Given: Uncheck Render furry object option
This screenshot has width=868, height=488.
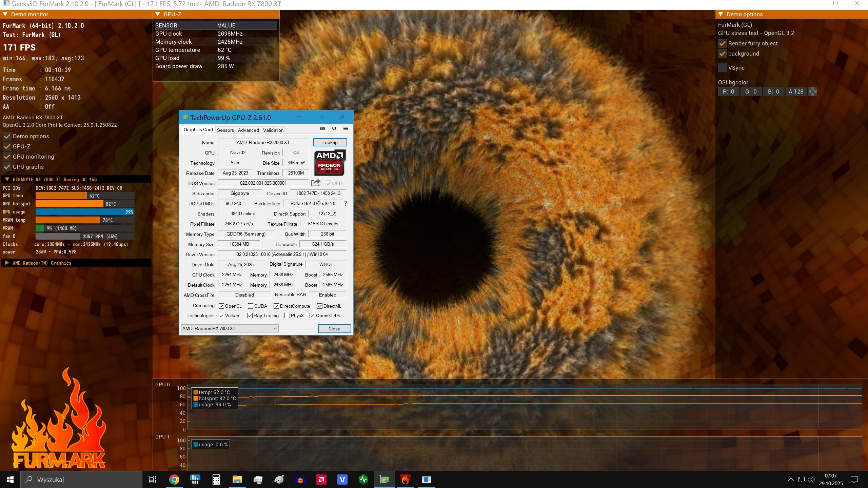Looking at the screenshot, I should pyautogui.click(x=723, y=43).
